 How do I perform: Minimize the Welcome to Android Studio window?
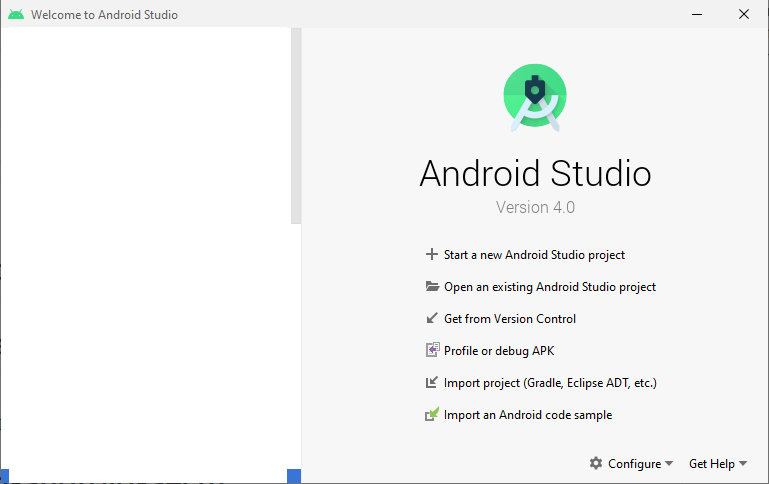point(697,15)
